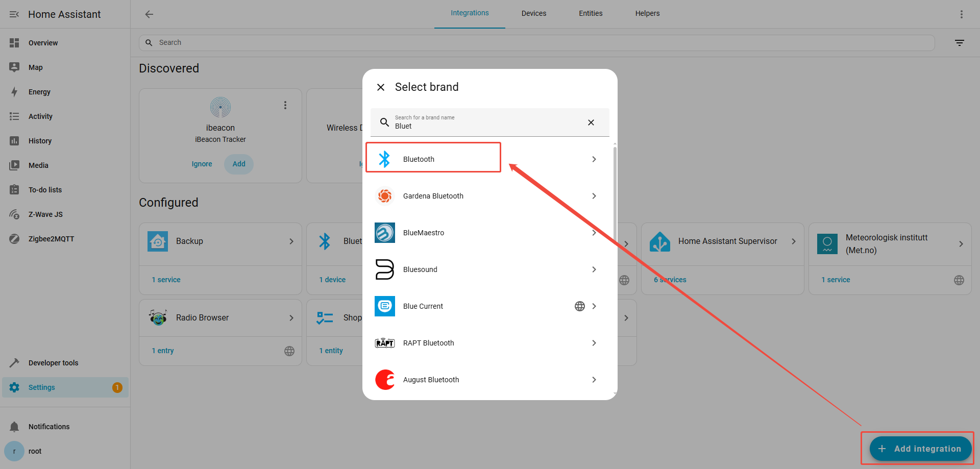
Task: Expand the Backup integration chevron
Action: click(291, 241)
